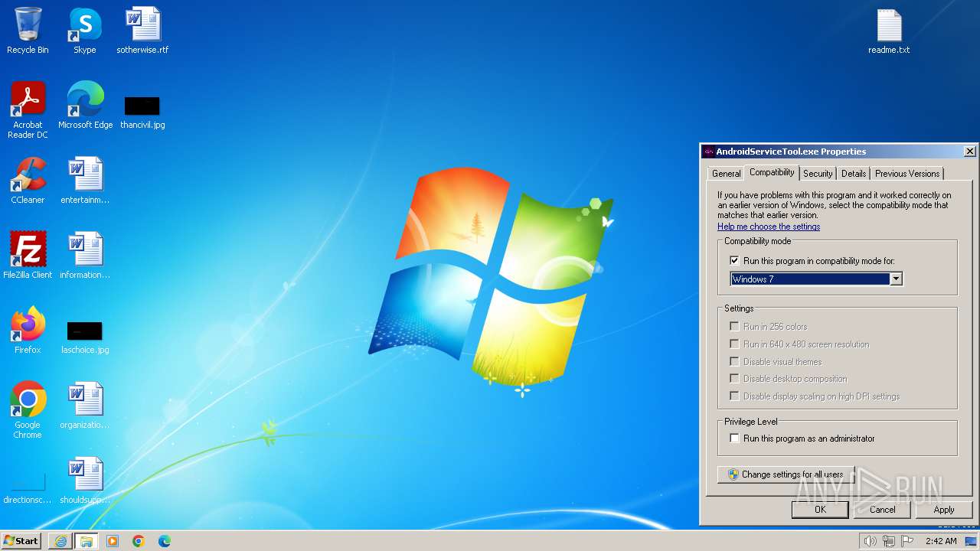980x551 pixels.
Task: Toggle Disable desktop composition checkbox
Action: pos(734,379)
